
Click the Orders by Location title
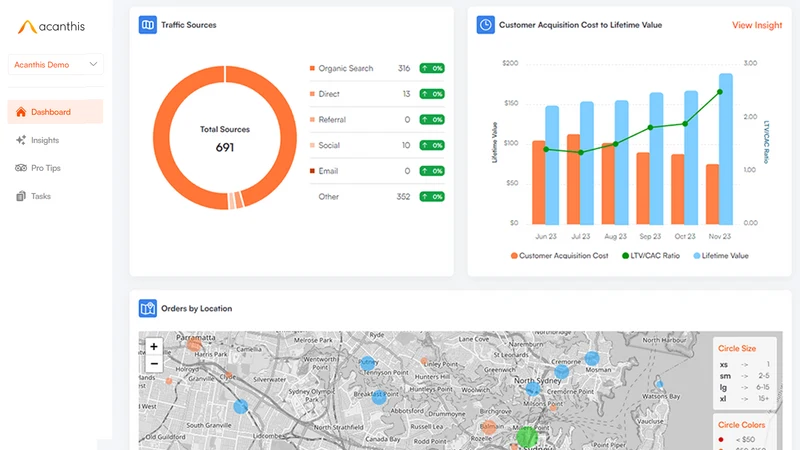[x=196, y=308]
